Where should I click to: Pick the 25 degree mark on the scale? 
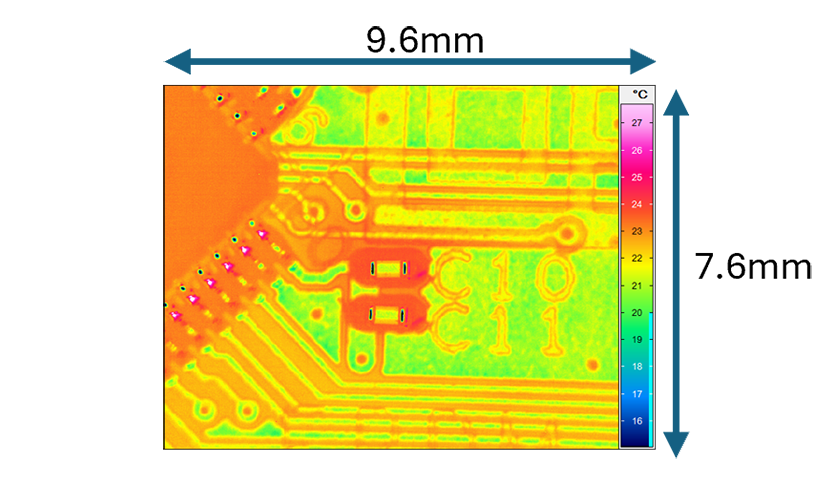coord(636,177)
